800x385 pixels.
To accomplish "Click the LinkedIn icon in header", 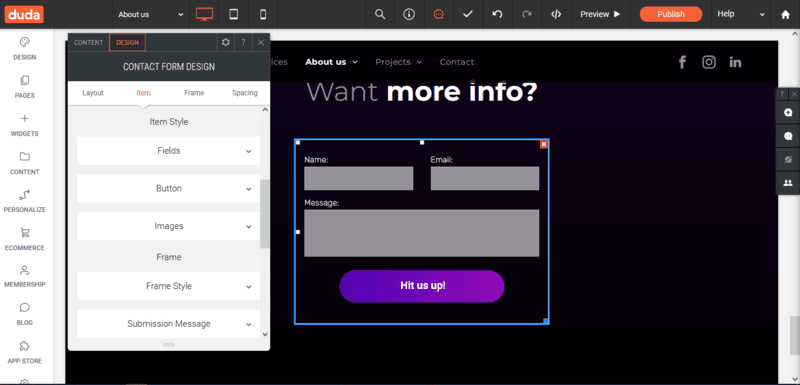I will (x=735, y=62).
